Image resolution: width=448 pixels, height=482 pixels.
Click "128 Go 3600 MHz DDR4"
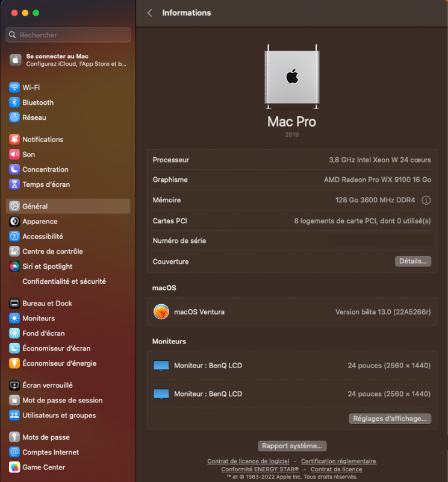pyautogui.click(x=375, y=200)
